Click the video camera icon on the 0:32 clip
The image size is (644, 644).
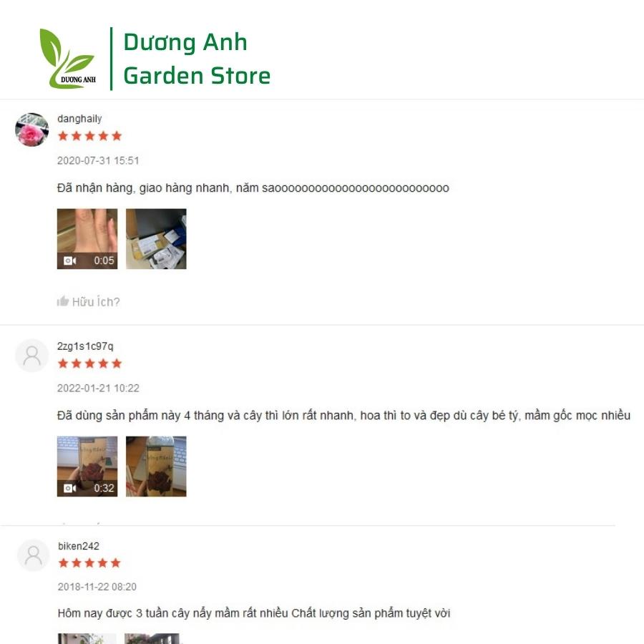point(69,488)
